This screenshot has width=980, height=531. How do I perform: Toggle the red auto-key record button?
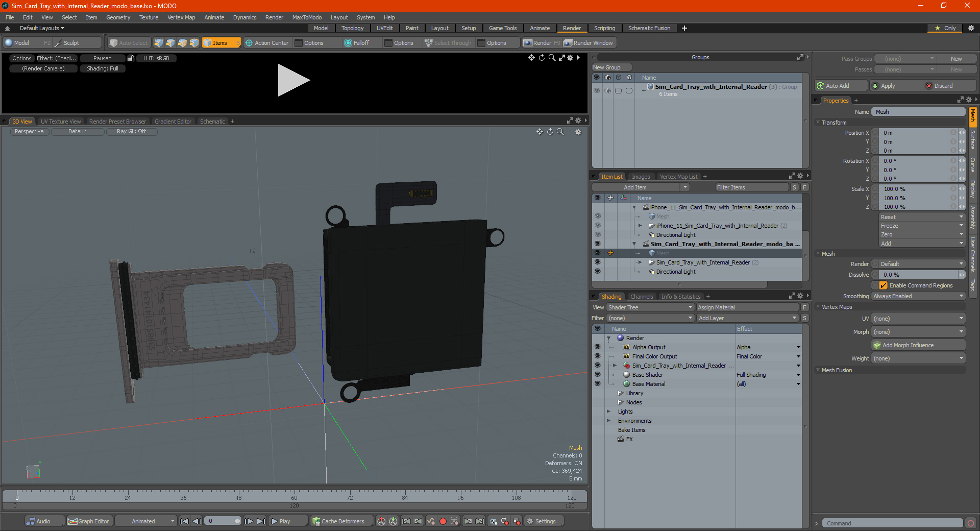443,521
